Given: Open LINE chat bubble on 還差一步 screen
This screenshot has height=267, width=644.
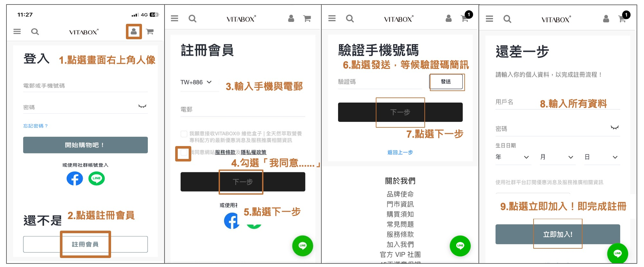Looking at the screenshot, I should coord(618,253).
